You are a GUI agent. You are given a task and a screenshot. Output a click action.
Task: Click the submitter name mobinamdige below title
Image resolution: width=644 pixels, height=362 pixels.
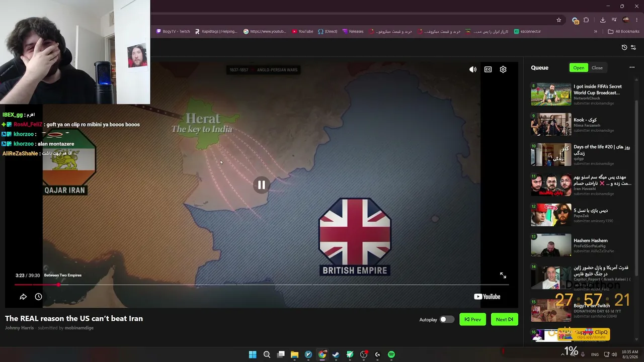click(79, 328)
